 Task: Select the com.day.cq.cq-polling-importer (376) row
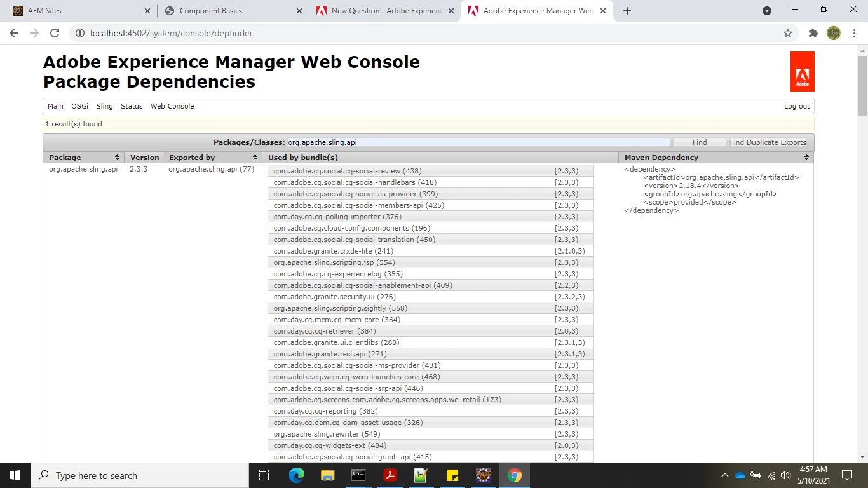(431, 217)
